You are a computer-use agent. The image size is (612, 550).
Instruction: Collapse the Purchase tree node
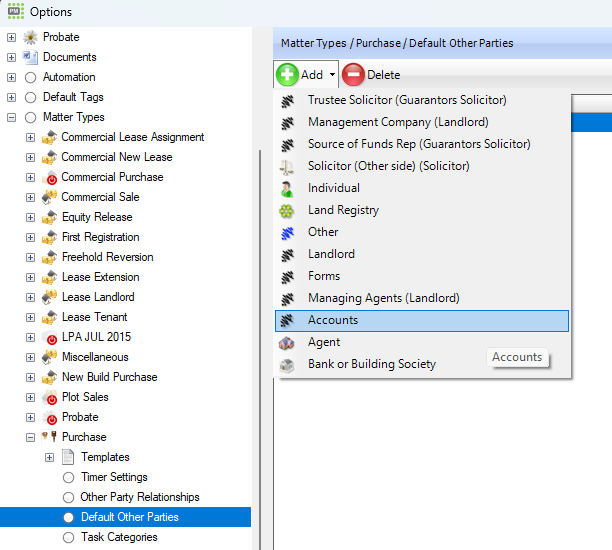[31, 437]
